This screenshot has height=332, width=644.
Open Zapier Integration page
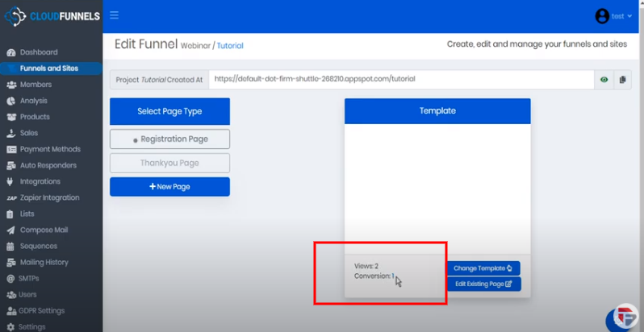pos(49,197)
